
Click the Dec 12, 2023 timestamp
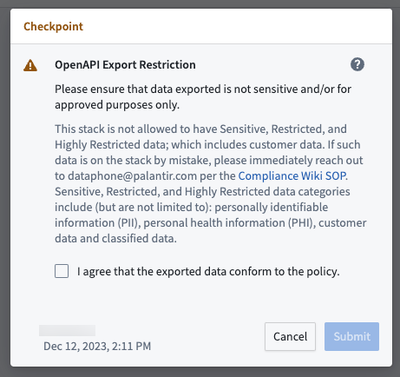(97, 346)
